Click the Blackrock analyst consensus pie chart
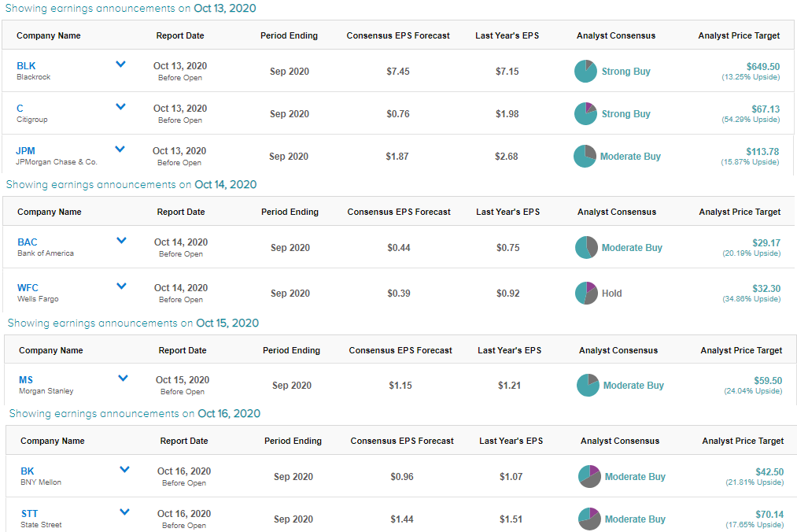This screenshot has height=532, width=797. pos(585,71)
